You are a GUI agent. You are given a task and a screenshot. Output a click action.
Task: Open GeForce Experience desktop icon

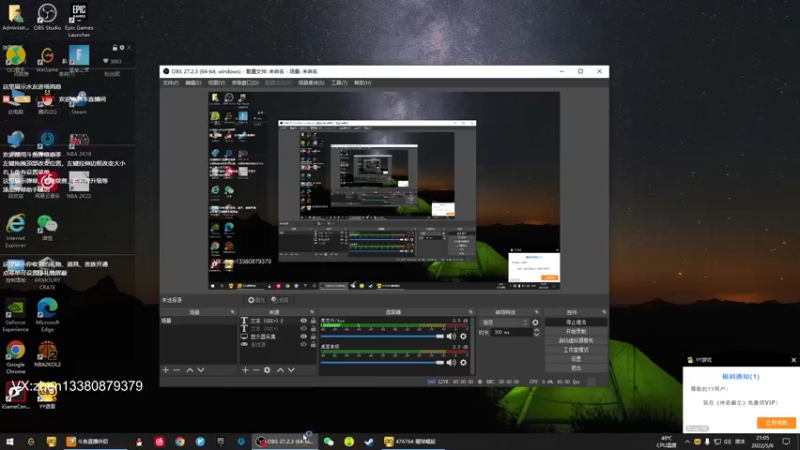click(x=15, y=315)
